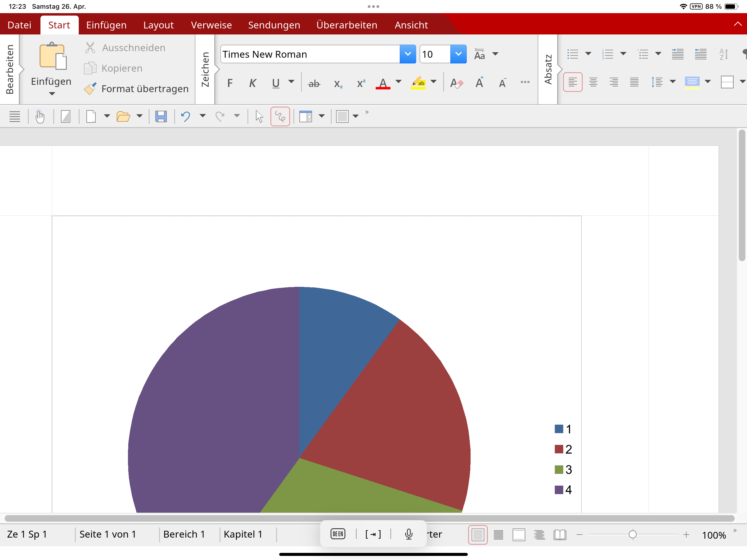Create a new document

[x=91, y=116]
